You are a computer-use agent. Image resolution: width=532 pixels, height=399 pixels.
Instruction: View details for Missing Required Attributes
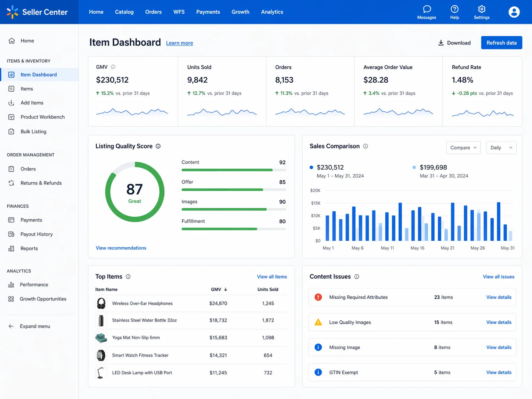[499, 297]
